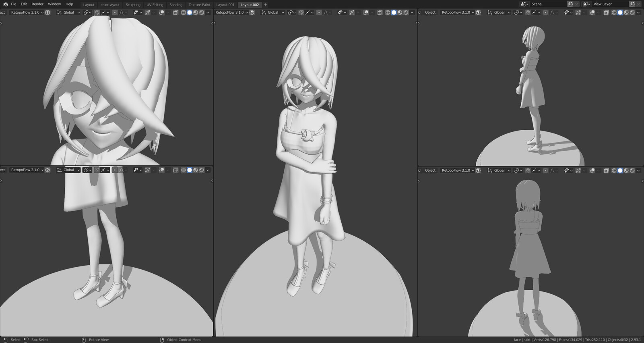The height and width of the screenshot is (343, 644).
Task: Toggle snapping magnet in legs viewport header
Action: (97, 170)
